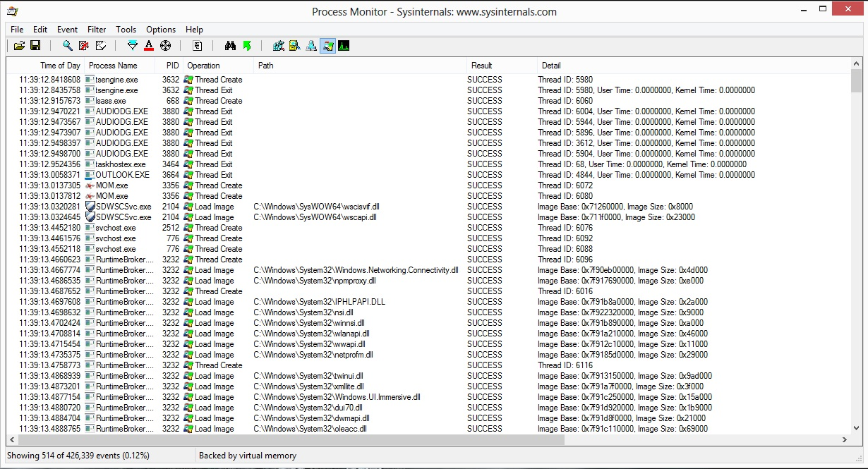Select the OUTLOOK.EXE Thread Exit row
This screenshot has width=868, height=469.
(x=428, y=175)
